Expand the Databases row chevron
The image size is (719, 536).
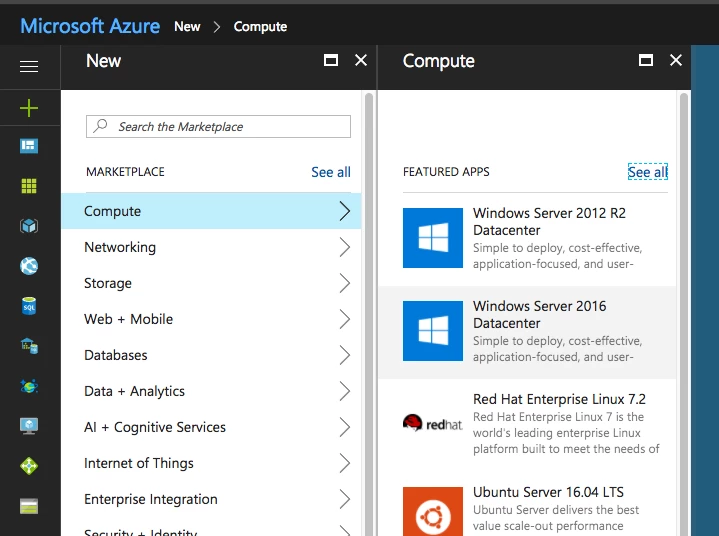click(345, 355)
